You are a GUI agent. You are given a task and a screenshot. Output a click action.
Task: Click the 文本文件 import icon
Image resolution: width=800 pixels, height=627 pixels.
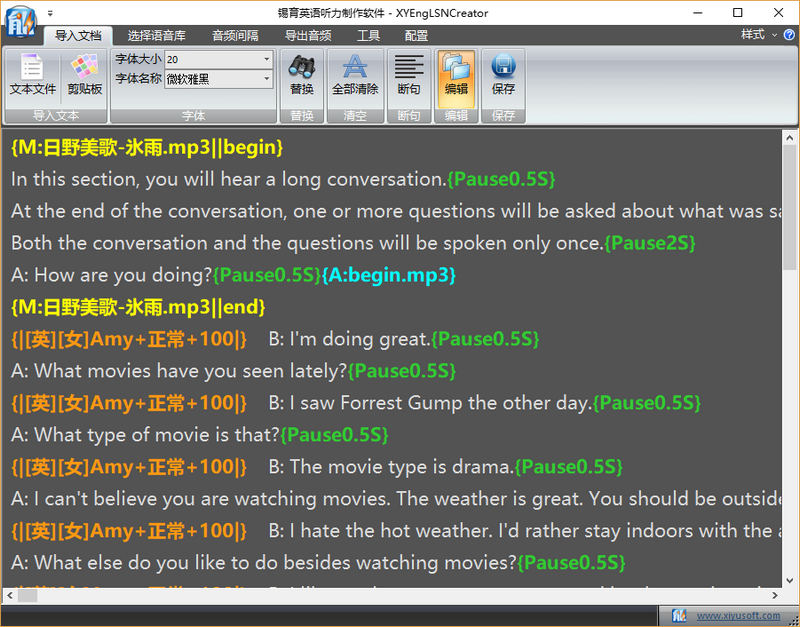coord(32,75)
